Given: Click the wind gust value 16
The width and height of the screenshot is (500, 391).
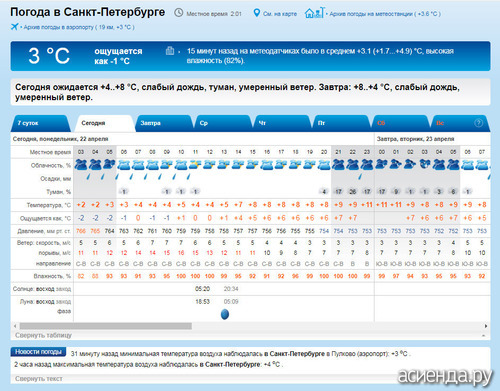Looking at the screenshot, I should coord(181,253).
